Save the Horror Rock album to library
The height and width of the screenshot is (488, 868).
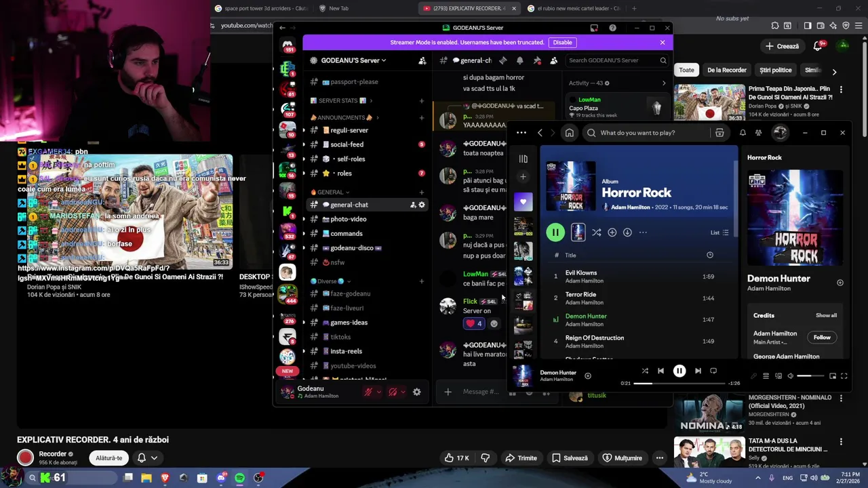tap(612, 232)
